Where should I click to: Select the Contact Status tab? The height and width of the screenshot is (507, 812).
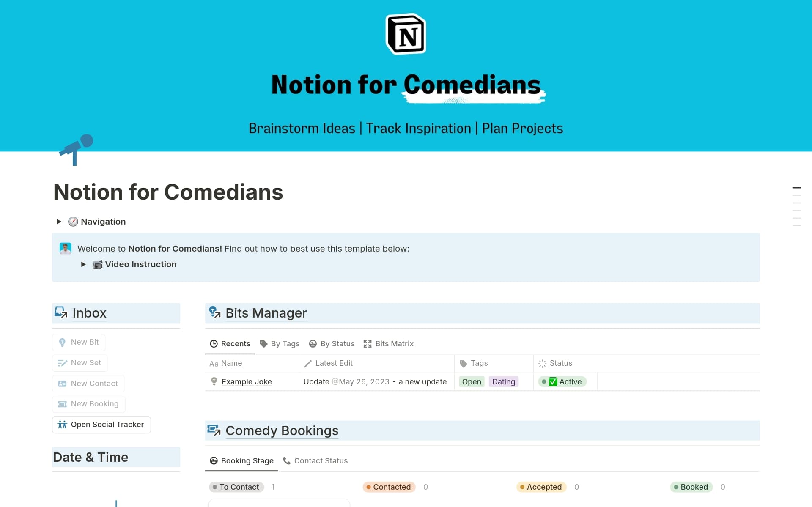point(315,461)
